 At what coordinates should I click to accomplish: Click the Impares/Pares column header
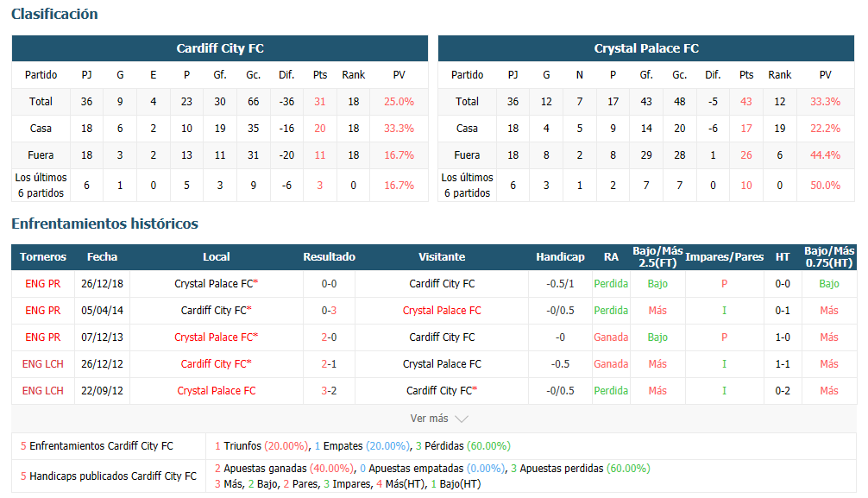pyautogui.click(x=724, y=257)
